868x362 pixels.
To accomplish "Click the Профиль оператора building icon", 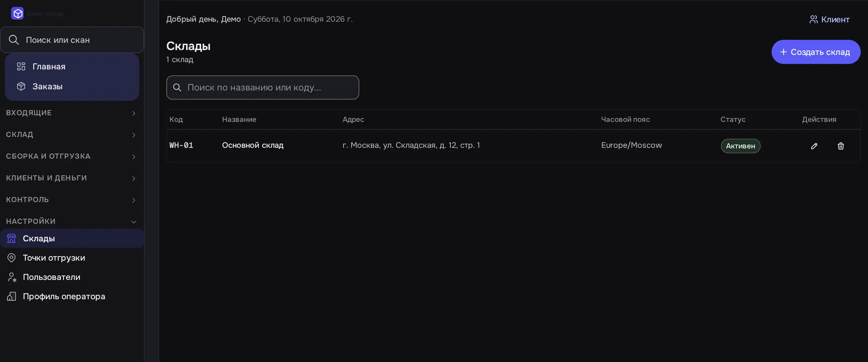I will pos(11,296).
